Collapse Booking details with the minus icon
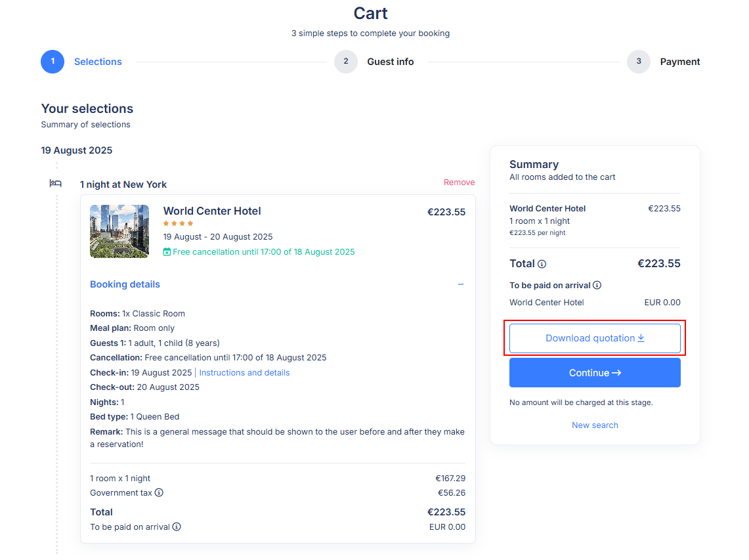Viewport: 749px width, 560px height. [460, 284]
